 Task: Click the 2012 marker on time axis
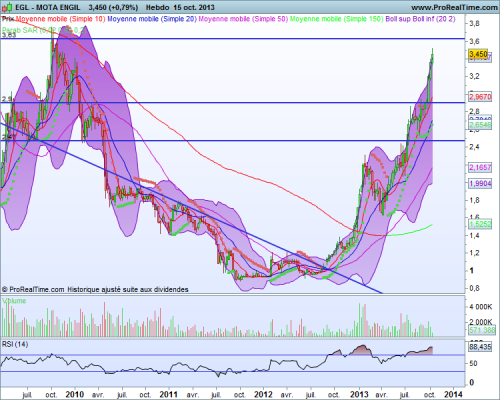[x=264, y=394]
